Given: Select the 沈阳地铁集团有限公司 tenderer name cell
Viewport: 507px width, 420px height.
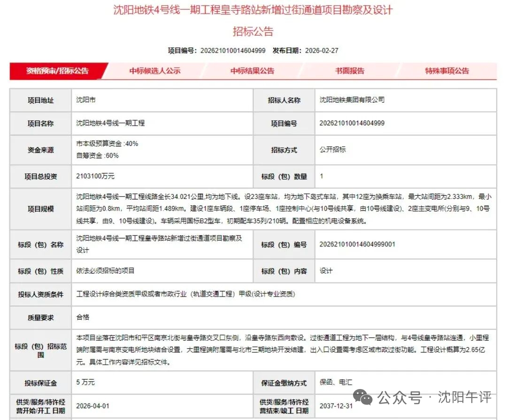Looking at the screenshot, I should pos(352,100).
